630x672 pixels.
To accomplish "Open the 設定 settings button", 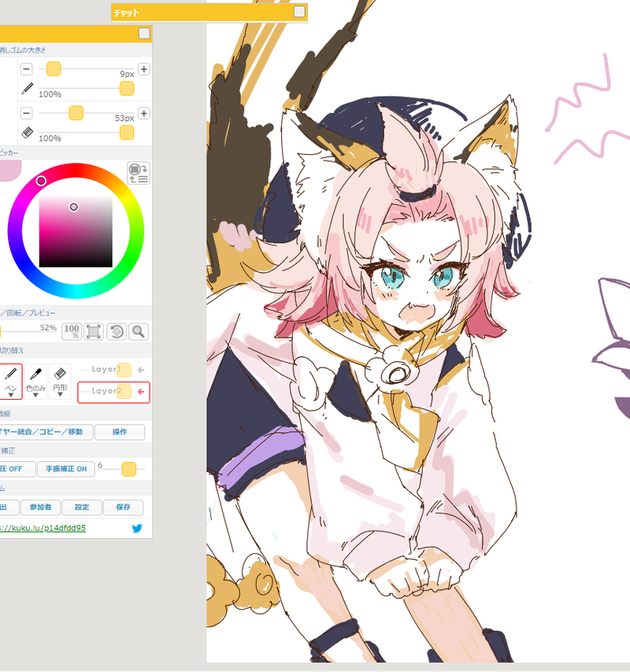I will 82,507.
